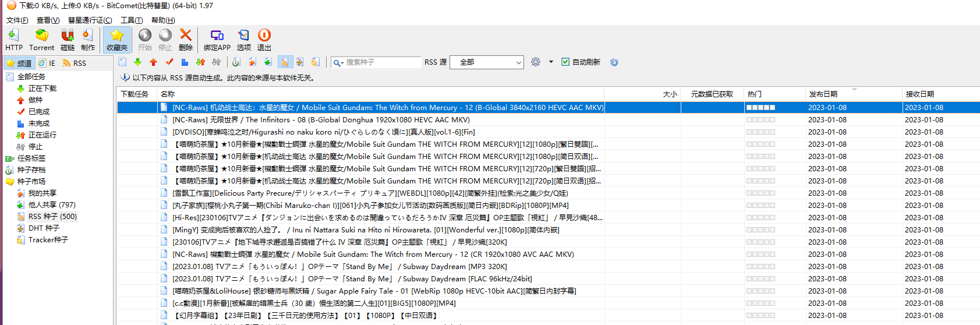Switch to the IE tab
The width and height of the screenshot is (980, 325).
47,63
